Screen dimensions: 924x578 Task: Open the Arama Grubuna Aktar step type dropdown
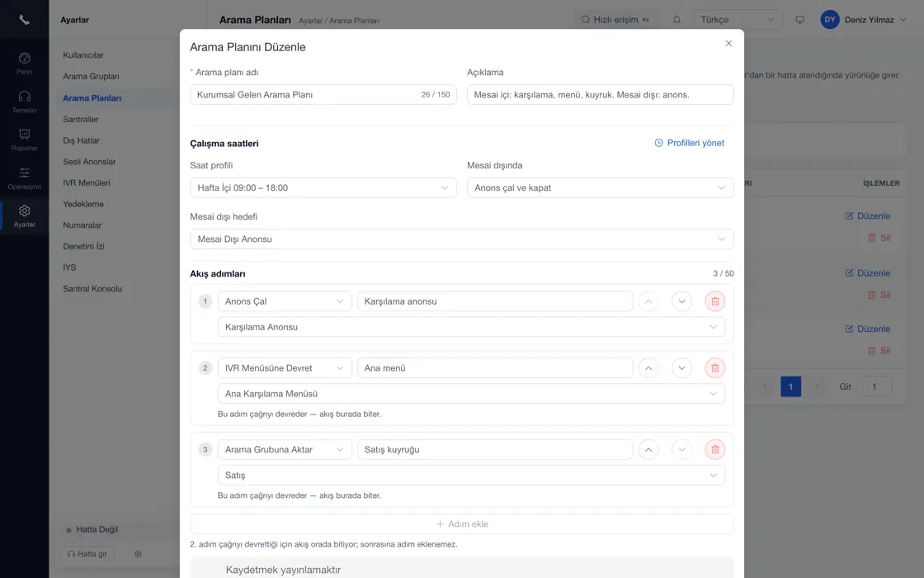tap(285, 449)
